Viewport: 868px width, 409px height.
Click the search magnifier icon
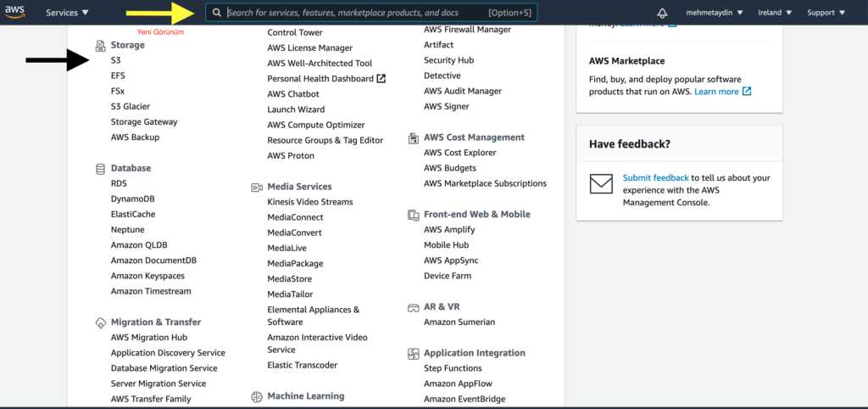[x=217, y=13]
